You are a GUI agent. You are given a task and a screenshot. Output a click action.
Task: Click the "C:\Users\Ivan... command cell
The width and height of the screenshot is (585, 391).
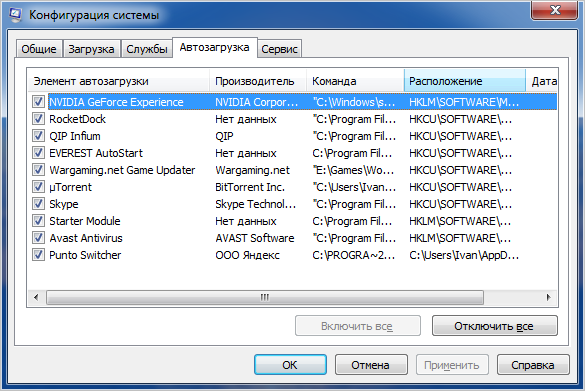[x=354, y=187]
